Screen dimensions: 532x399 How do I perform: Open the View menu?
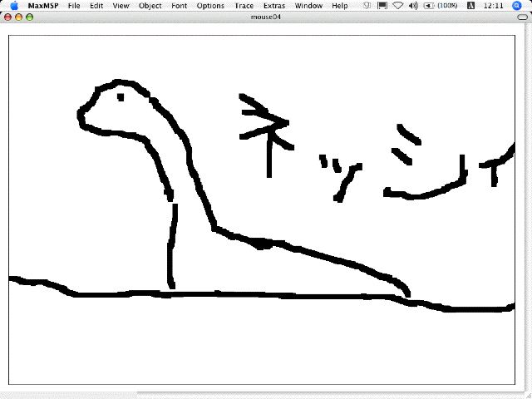[x=121, y=6]
